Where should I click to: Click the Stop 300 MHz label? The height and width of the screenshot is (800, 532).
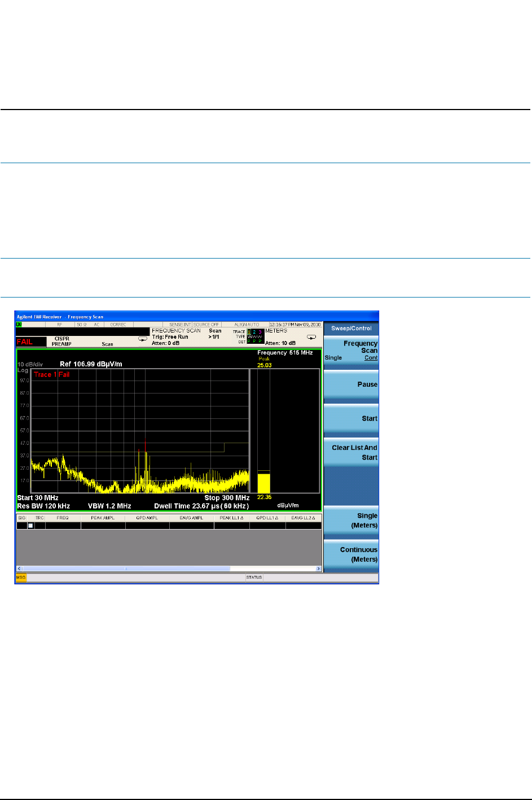pyautogui.click(x=227, y=498)
